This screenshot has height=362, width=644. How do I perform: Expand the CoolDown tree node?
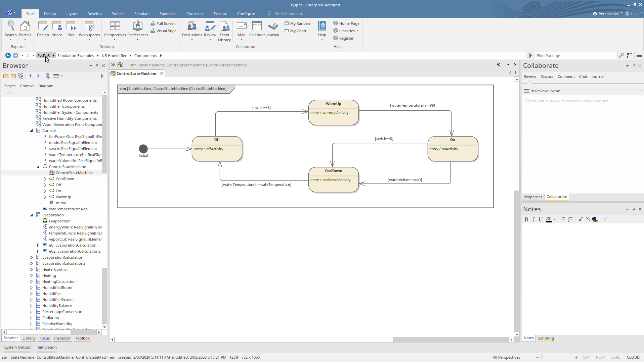45,179
